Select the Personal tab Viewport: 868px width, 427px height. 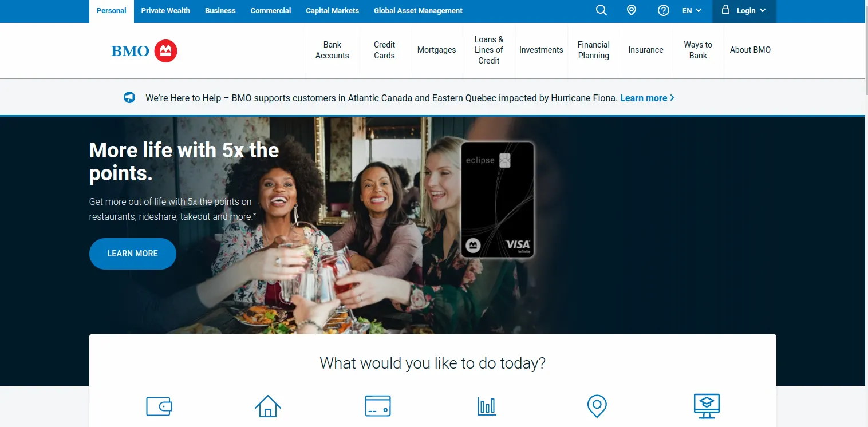[x=112, y=11]
